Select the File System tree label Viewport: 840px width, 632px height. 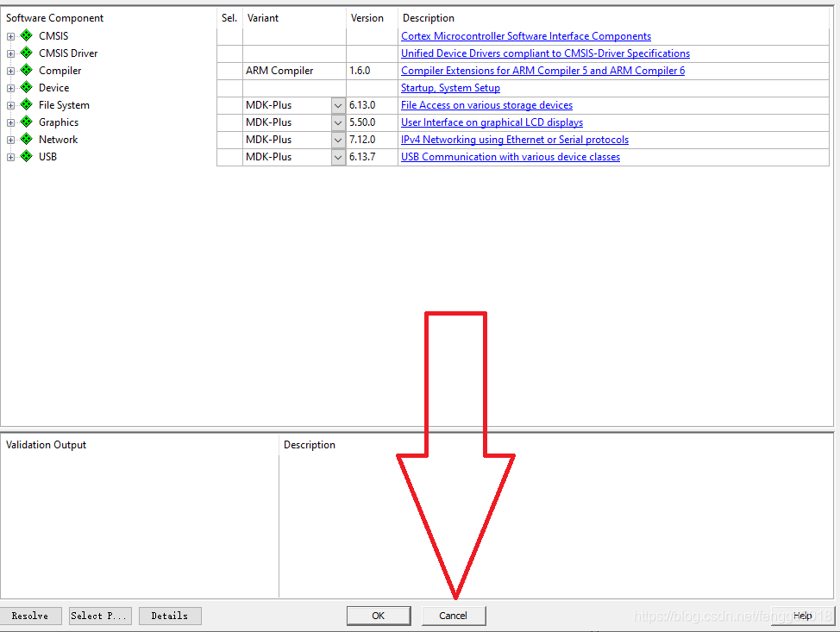[x=64, y=105]
